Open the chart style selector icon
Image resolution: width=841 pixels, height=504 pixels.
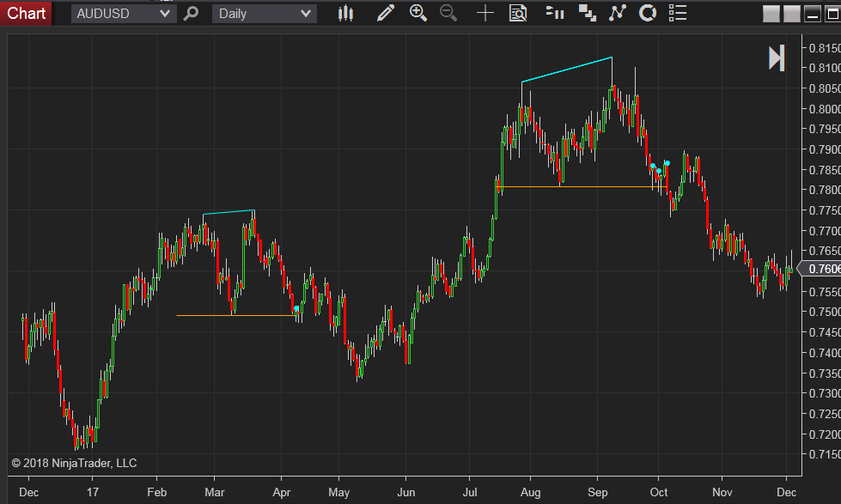click(345, 13)
